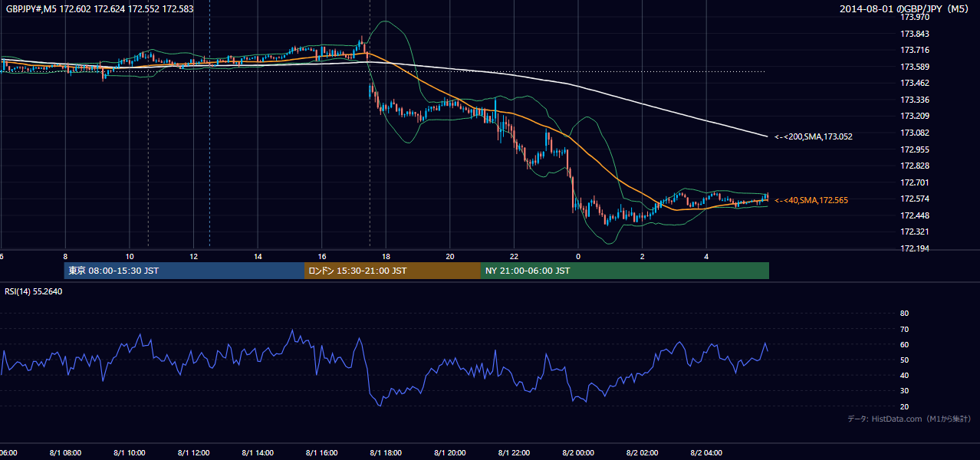The height and width of the screenshot is (460, 980).
Task: Click the 8/1 20:00 bottom time label
Action: point(450,453)
